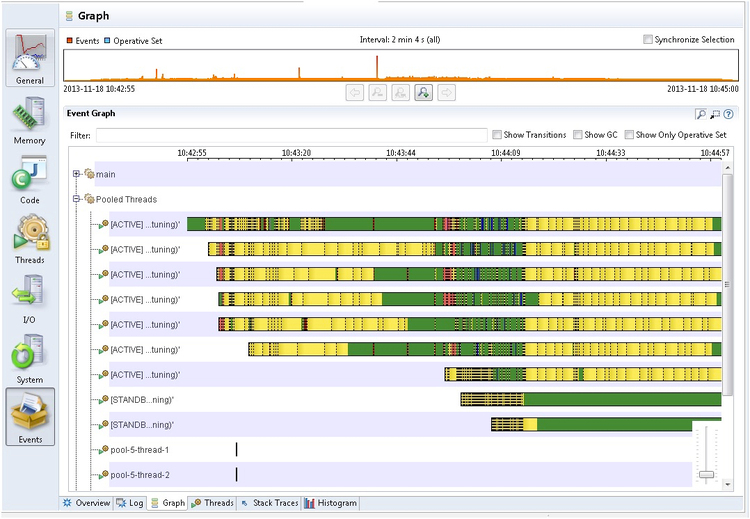The width and height of the screenshot is (750, 519).
Task: Open the I/O tab group icon
Action: [x=30, y=299]
